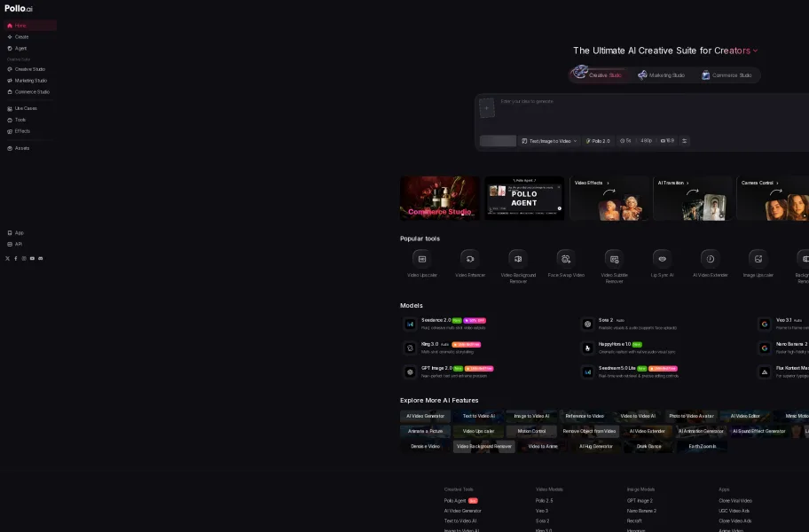Click the Seedream 5.0 Lite model icon

click(587, 372)
